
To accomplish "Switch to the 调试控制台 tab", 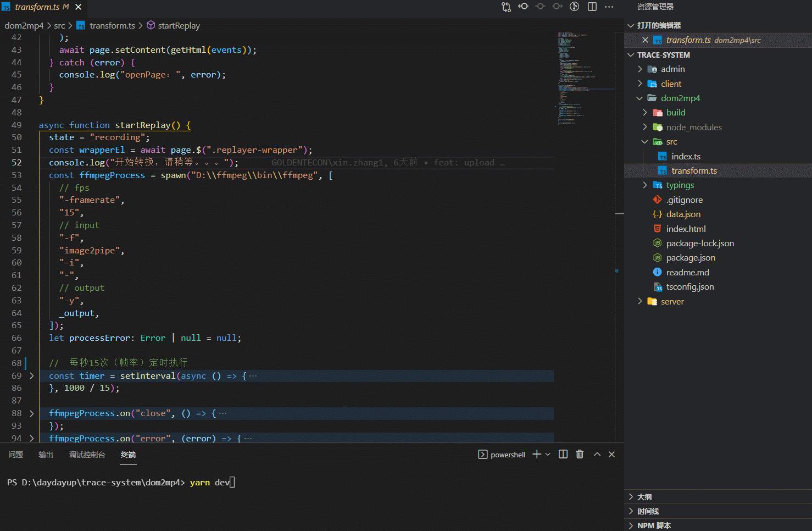I will point(87,455).
